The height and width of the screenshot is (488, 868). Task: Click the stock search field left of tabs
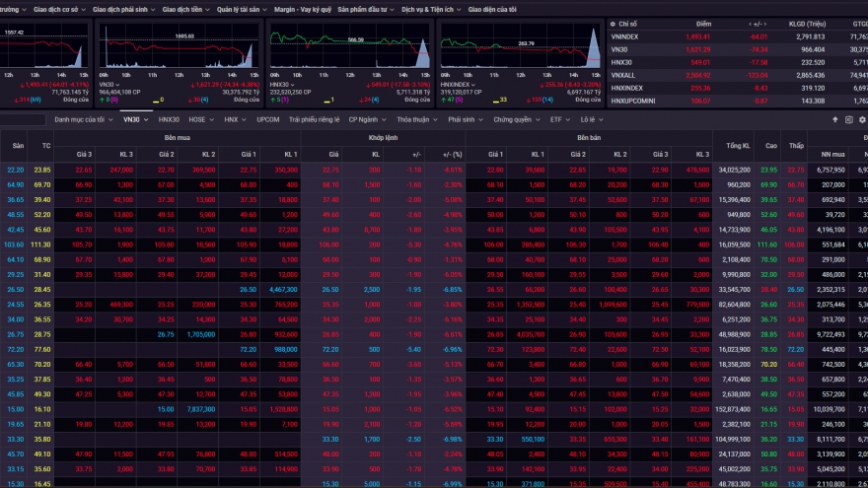pos(23,119)
